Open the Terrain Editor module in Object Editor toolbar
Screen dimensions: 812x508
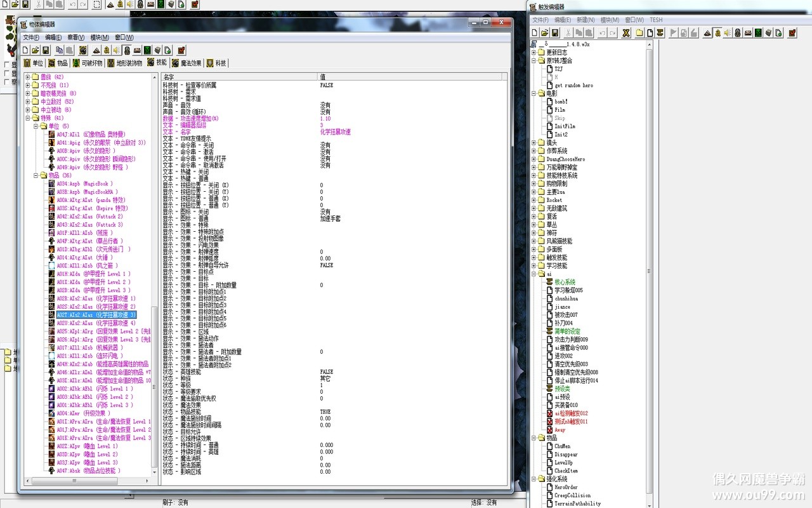(x=96, y=50)
